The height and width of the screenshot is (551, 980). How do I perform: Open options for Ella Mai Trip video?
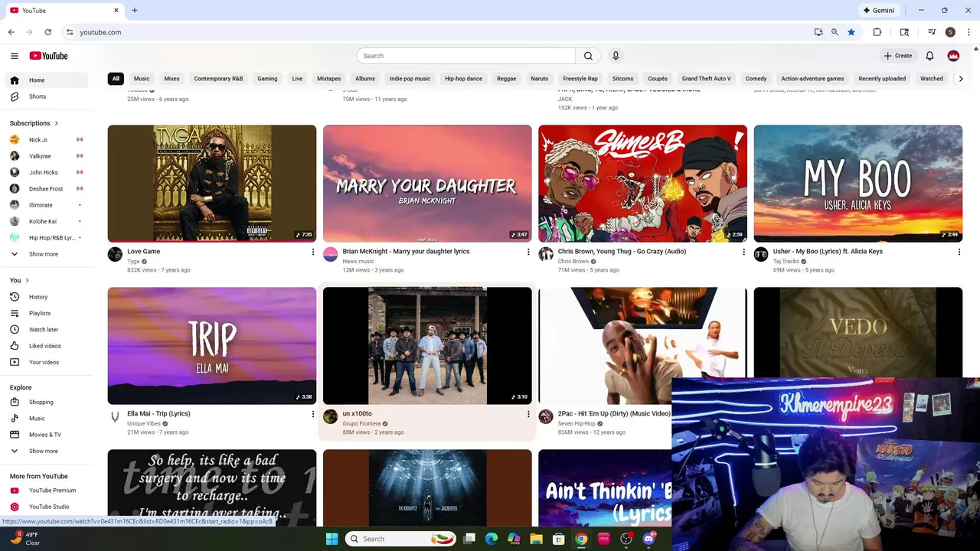pyautogui.click(x=312, y=414)
